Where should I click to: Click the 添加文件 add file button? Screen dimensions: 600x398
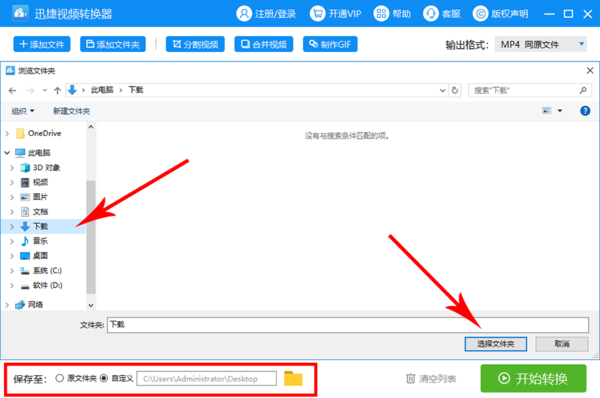(x=42, y=44)
